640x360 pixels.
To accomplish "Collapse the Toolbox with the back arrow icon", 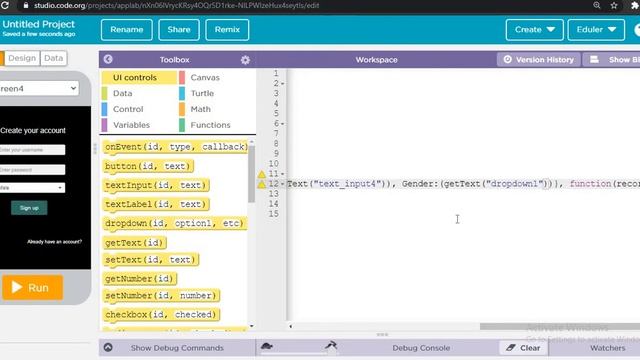I will point(108,59).
